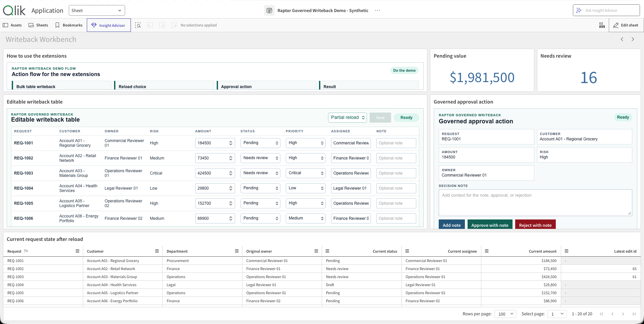Click amount field for REQ-1003
Viewport: 644px width, 324px height.
coord(215,173)
